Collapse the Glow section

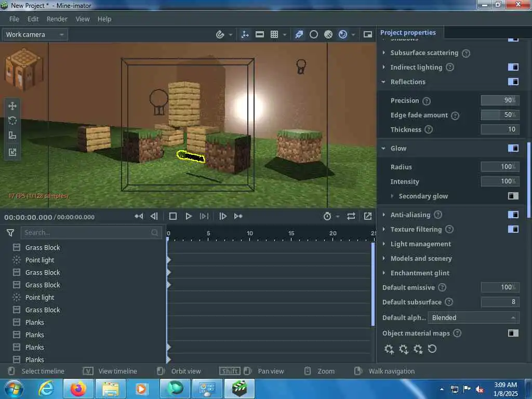(383, 148)
